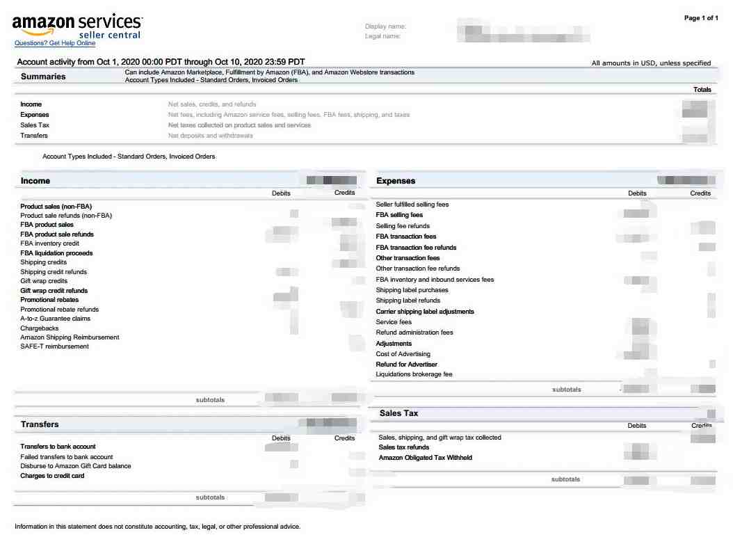Select the 'Other transaction fee refunds' row
733x560 pixels.
coord(418,269)
